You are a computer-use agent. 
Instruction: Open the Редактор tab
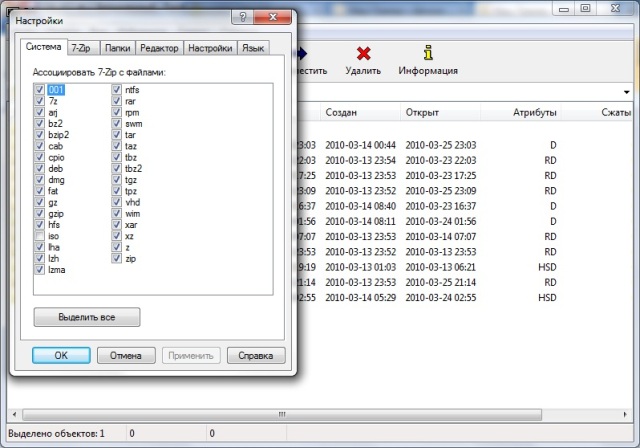pos(159,48)
